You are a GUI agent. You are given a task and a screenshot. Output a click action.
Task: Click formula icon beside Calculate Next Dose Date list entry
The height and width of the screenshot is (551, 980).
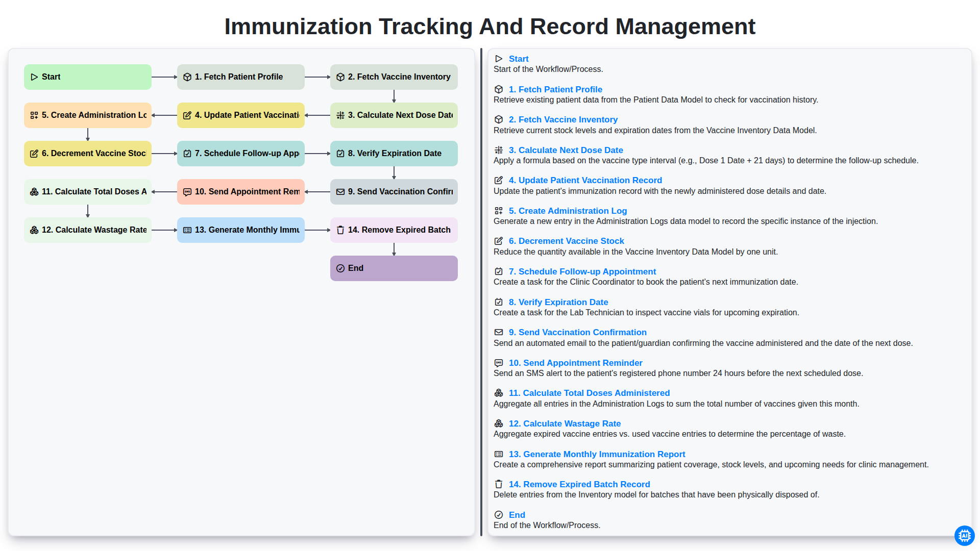(x=499, y=150)
